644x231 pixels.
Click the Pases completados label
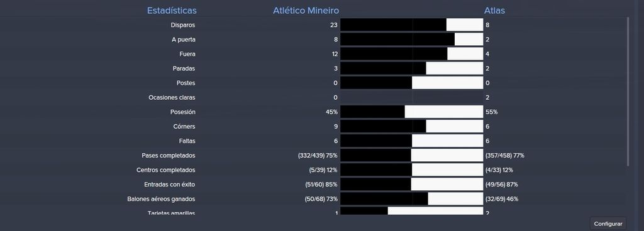point(169,156)
